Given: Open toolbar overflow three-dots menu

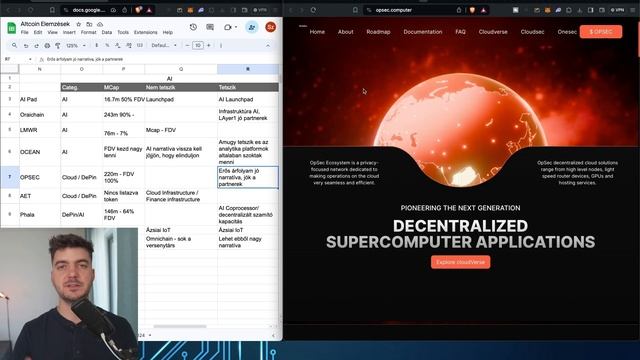Looking at the screenshot, I should pos(221,45).
